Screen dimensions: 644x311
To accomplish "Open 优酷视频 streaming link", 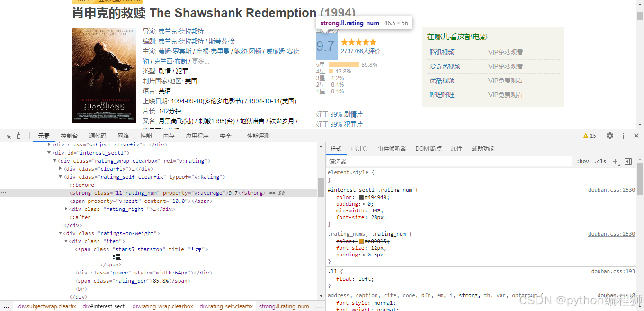I will click(x=442, y=81).
